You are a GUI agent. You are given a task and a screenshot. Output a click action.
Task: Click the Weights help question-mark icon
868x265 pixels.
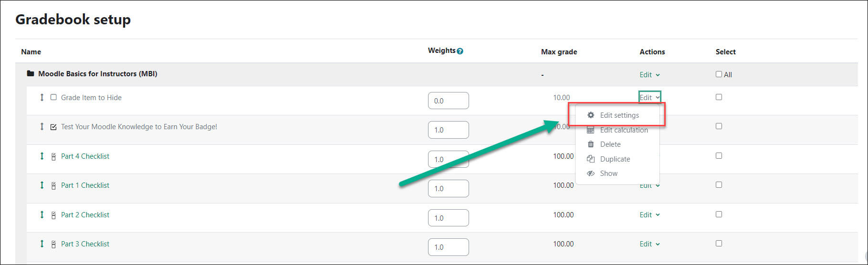click(460, 51)
